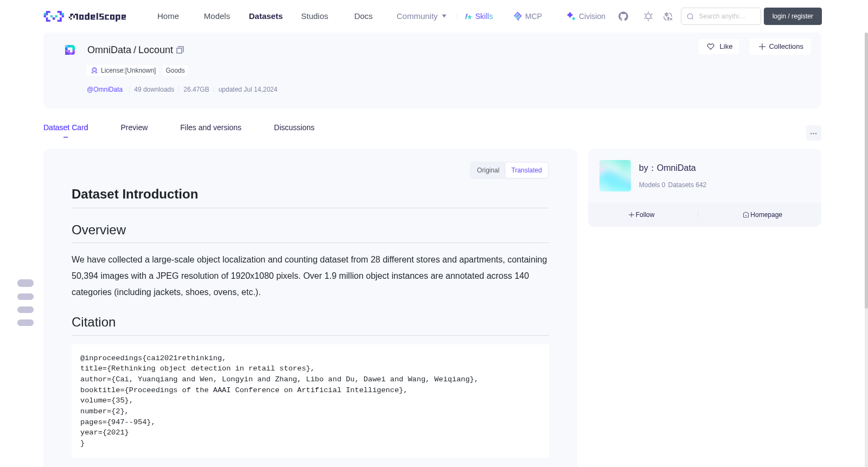Screen dimensions: 868x467
Task: Click the '49 downloads' text
Action: [154, 89]
